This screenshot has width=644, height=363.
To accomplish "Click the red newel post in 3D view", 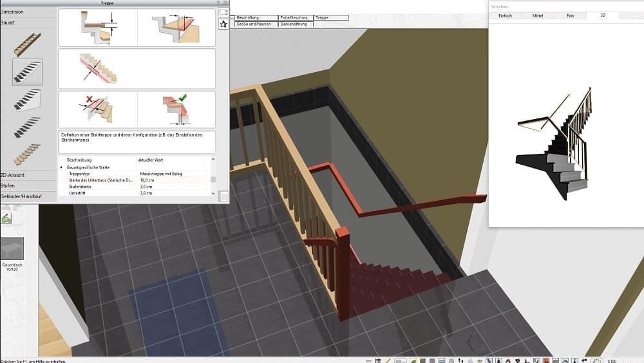I will coord(343,273).
